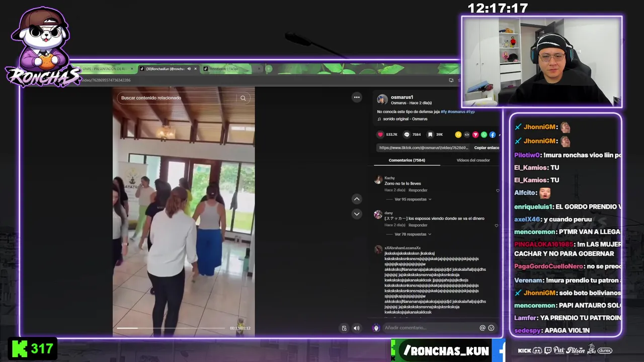The width and height of the screenshot is (644, 362).
Task: Go to next video with down arrow
Action: tap(357, 214)
